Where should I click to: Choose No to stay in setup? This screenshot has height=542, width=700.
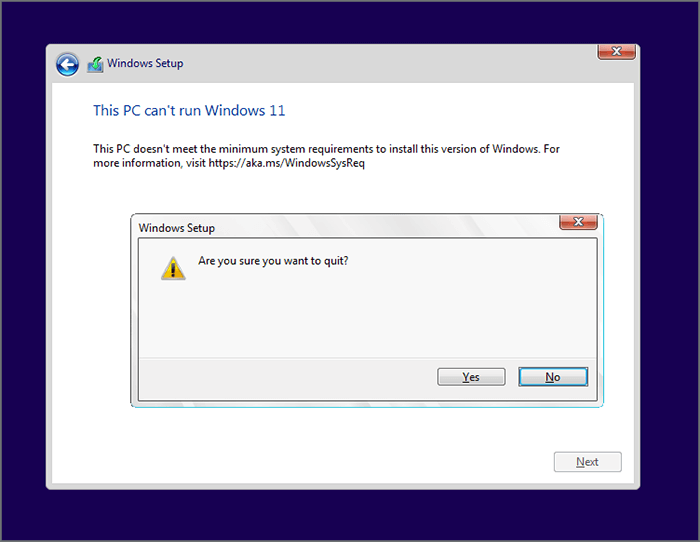click(x=553, y=377)
